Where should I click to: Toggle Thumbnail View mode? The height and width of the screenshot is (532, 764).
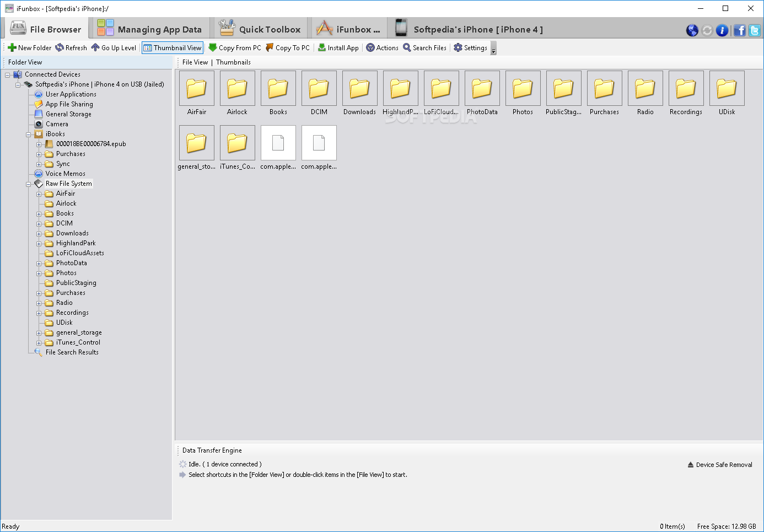click(173, 48)
